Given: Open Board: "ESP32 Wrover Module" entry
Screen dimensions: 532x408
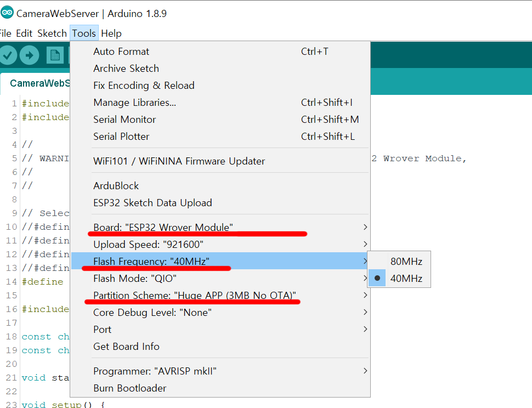Looking at the screenshot, I should pos(220,227).
